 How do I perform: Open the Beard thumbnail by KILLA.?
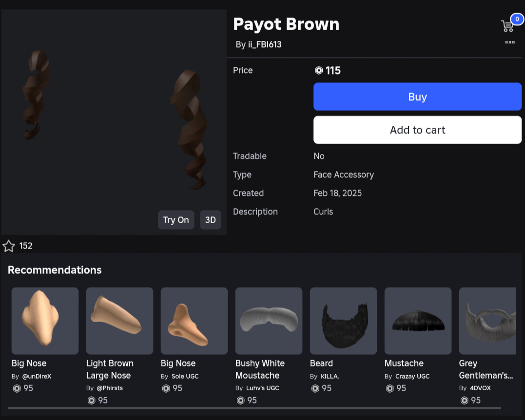(x=344, y=321)
